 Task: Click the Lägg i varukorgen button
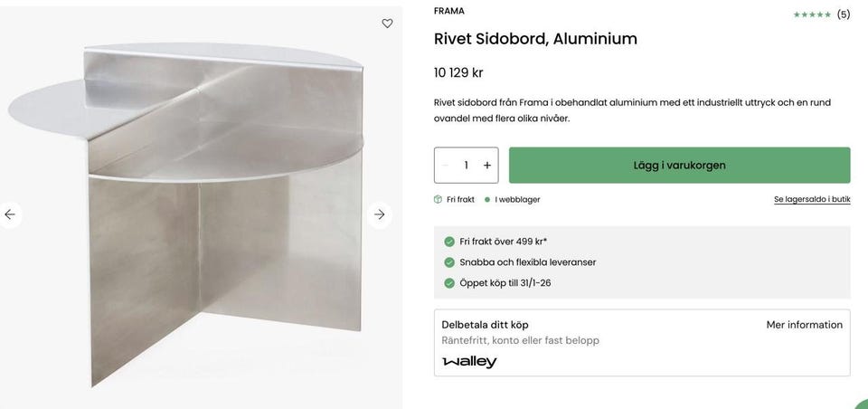[x=679, y=166]
